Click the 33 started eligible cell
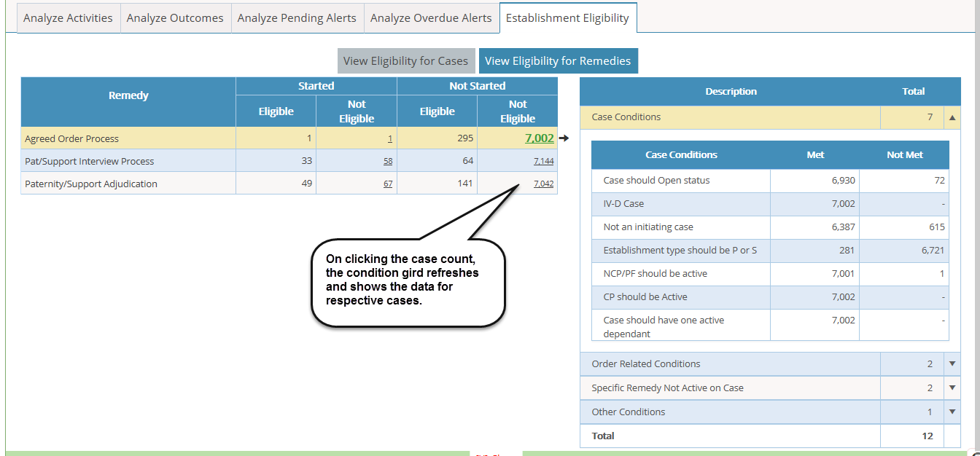The height and width of the screenshot is (456, 980). [276, 161]
